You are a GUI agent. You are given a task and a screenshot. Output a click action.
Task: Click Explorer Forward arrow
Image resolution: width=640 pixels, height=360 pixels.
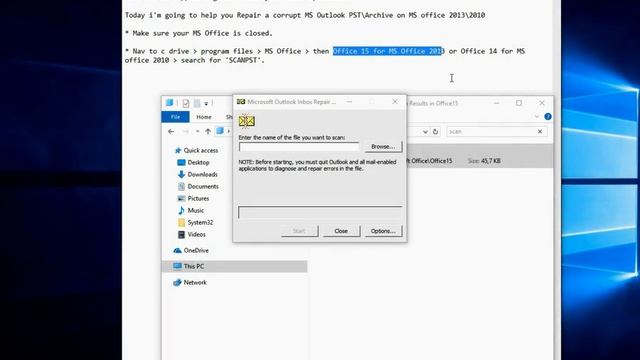tap(185, 131)
